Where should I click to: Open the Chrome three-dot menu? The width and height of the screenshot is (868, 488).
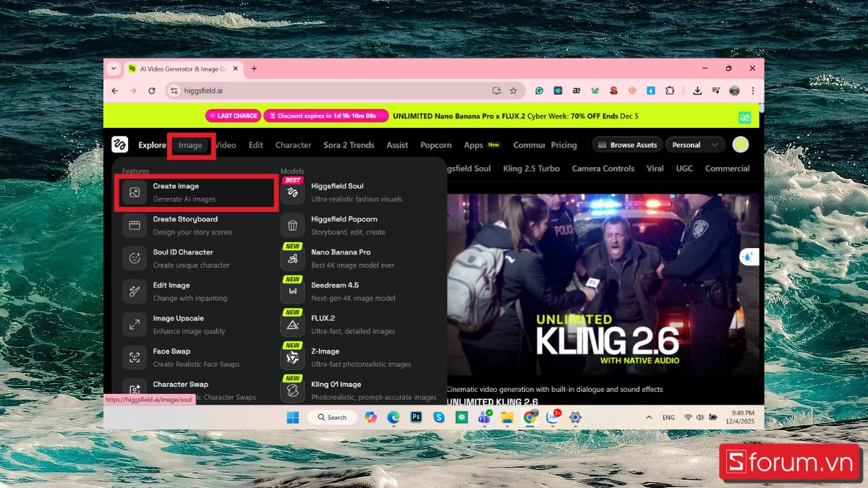(753, 90)
